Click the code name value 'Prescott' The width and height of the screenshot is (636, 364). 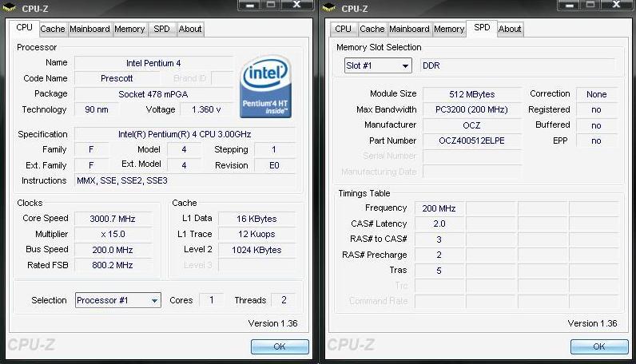tap(117, 79)
